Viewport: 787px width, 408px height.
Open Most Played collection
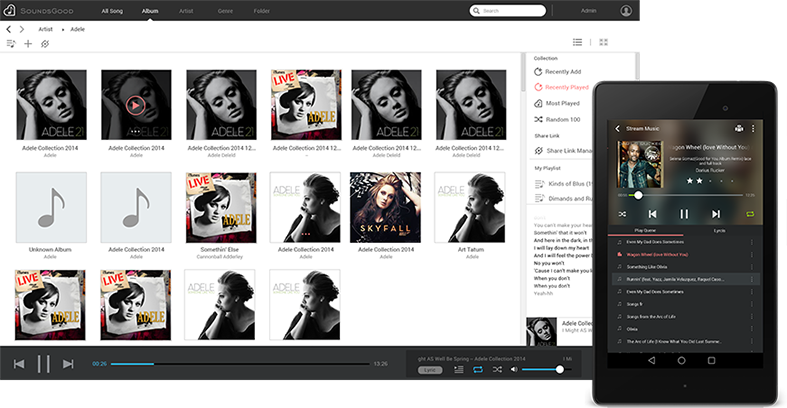click(557, 103)
